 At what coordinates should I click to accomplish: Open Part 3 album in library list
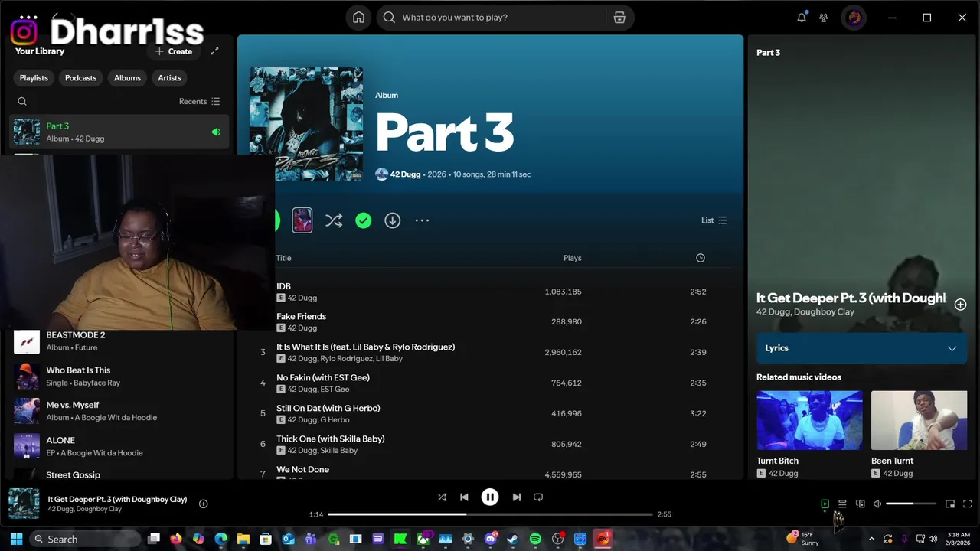(x=119, y=132)
